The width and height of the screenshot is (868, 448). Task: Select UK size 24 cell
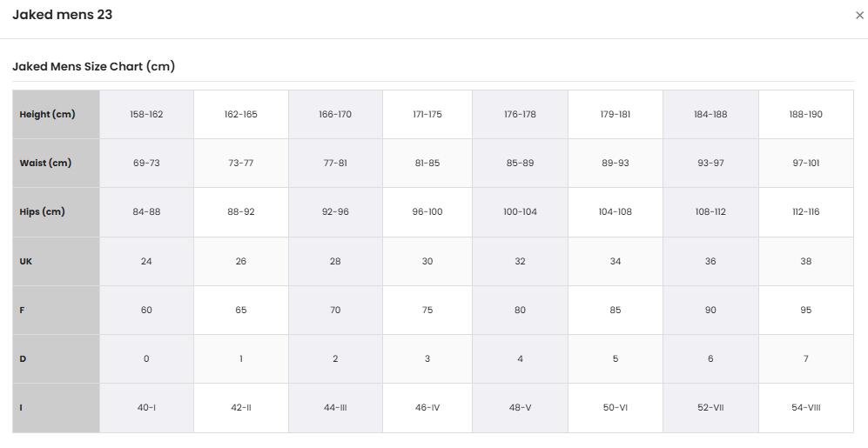pyautogui.click(x=146, y=261)
